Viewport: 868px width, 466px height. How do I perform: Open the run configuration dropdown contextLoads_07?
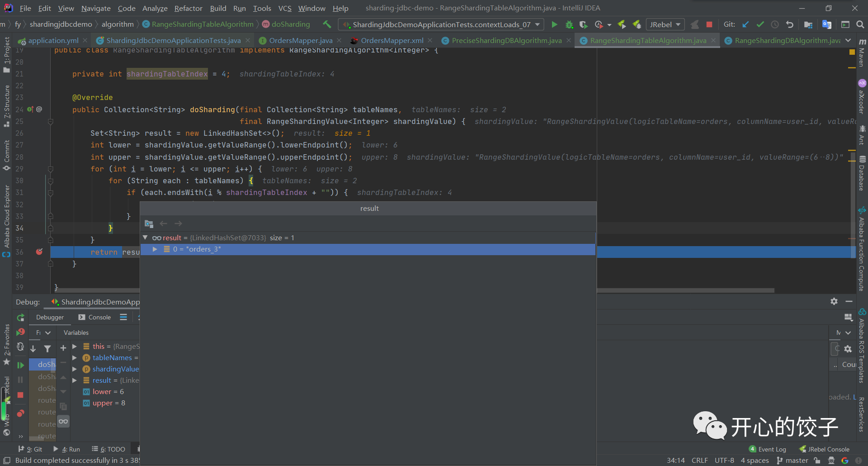(442, 24)
